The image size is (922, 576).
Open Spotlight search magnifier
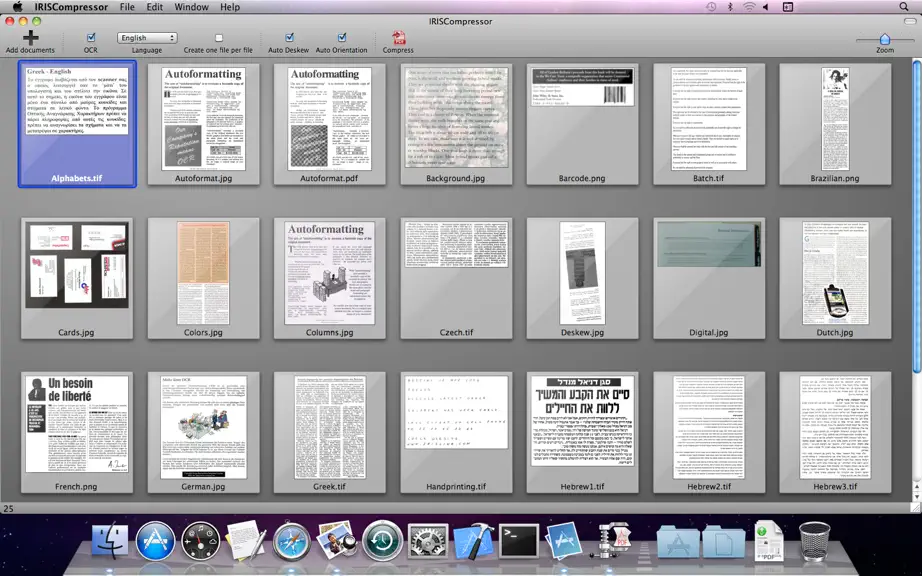coord(904,7)
